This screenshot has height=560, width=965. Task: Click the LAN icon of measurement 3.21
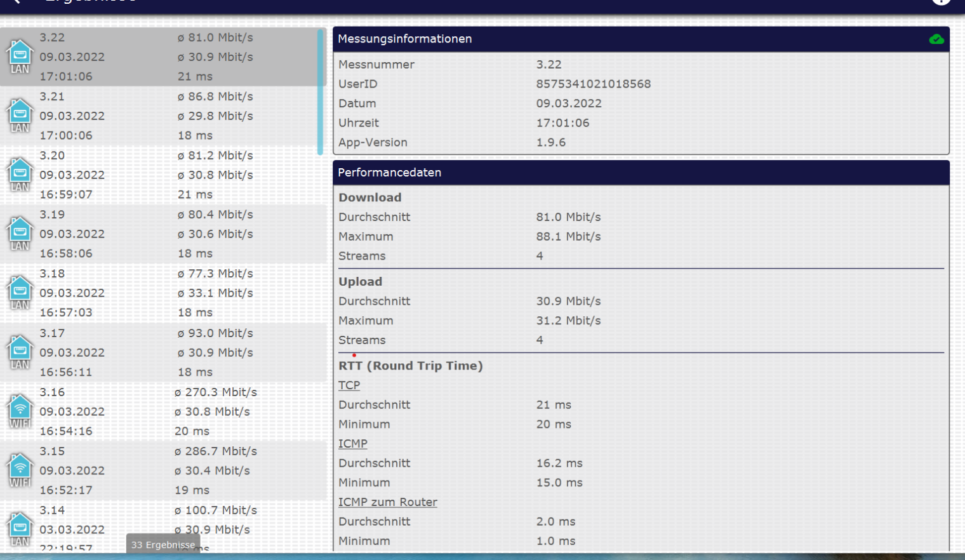[20, 115]
